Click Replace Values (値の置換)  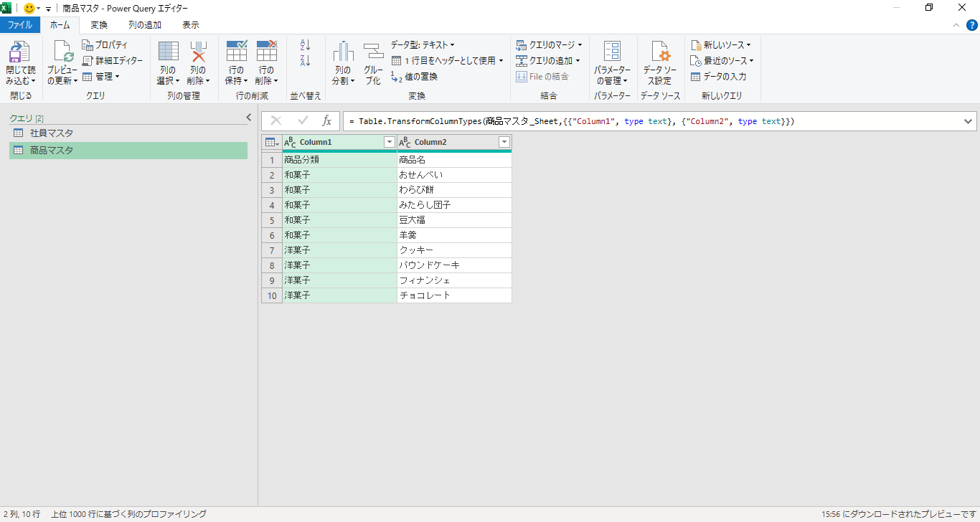(x=414, y=77)
